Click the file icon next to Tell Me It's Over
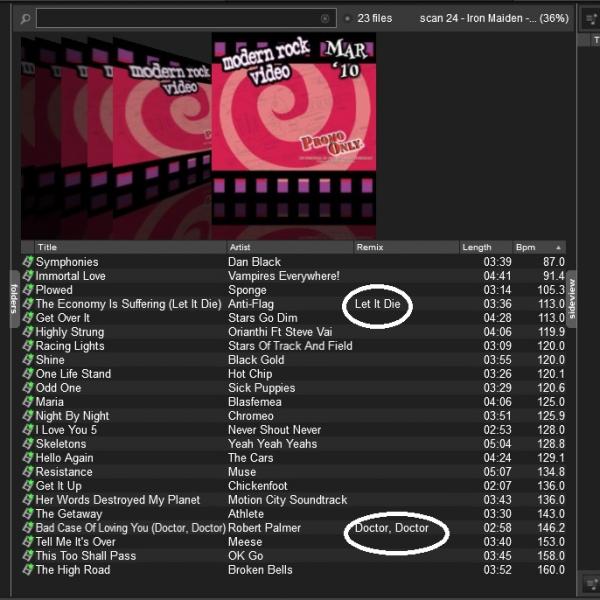Image resolution: width=600 pixels, height=600 pixels. (x=28, y=542)
